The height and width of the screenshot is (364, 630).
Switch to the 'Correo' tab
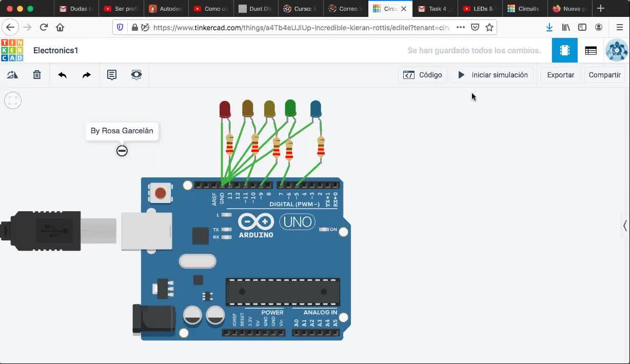(x=345, y=9)
